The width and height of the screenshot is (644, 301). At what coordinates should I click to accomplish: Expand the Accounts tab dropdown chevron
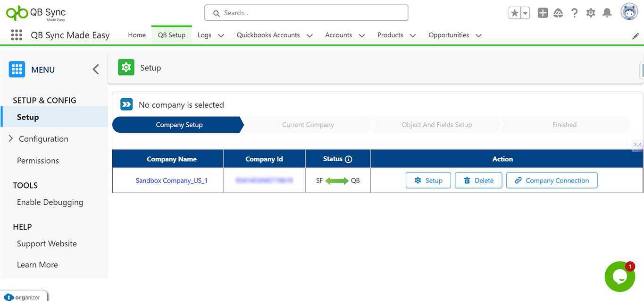coord(362,35)
